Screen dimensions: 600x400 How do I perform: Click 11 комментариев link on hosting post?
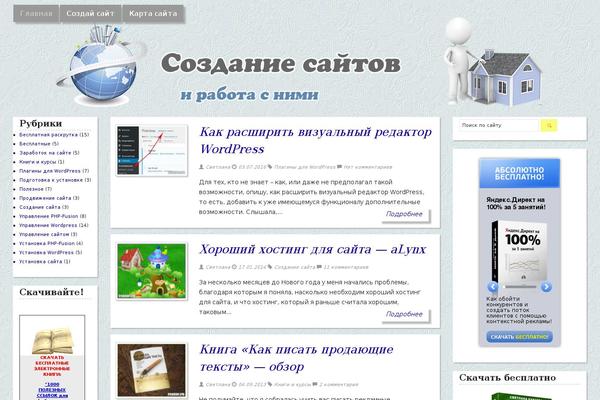pyautogui.click(x=346, y=268)
